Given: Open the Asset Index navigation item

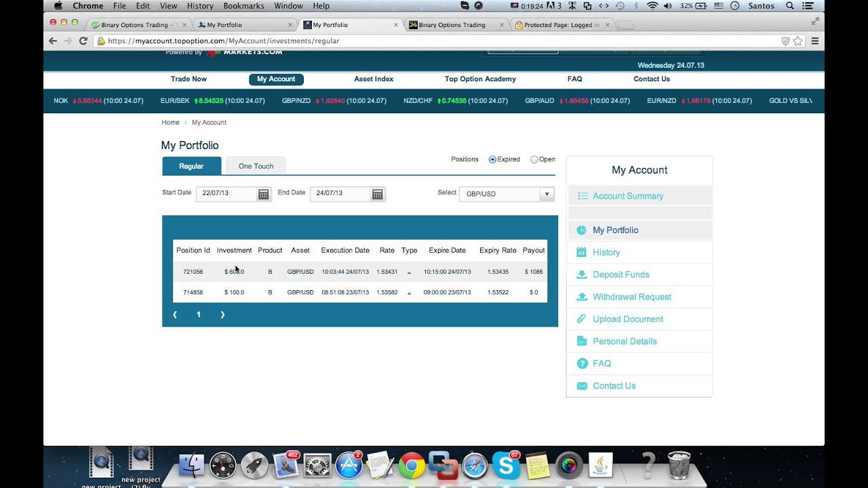Looking at the screenshot, I should pos(374,79).
